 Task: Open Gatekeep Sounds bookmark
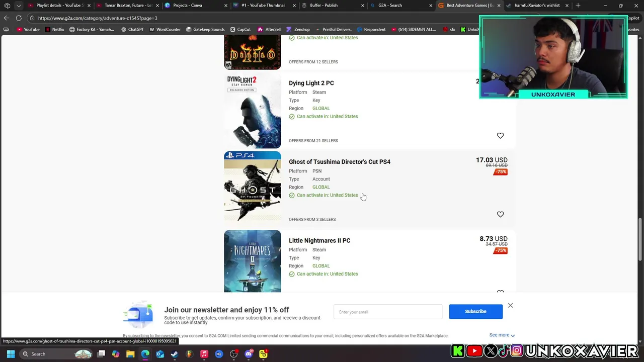[x=205, y=30]
